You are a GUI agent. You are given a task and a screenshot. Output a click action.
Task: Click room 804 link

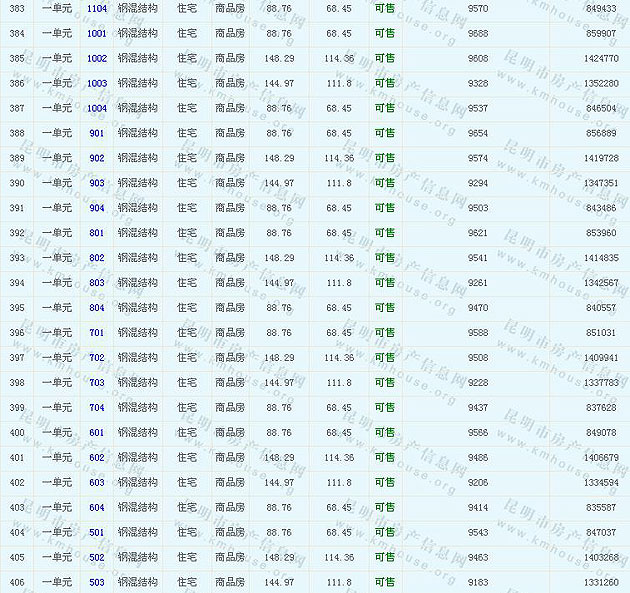(97, 308)
